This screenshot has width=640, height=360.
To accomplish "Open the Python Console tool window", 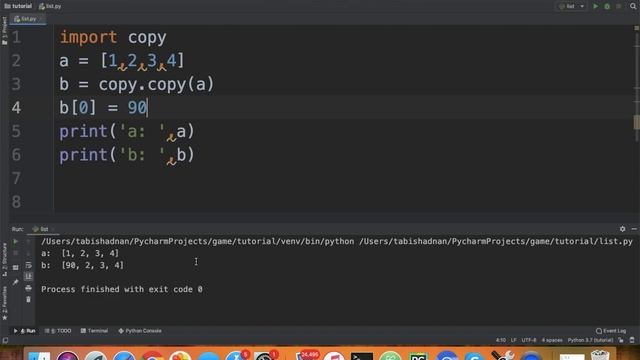I will 140,331.
